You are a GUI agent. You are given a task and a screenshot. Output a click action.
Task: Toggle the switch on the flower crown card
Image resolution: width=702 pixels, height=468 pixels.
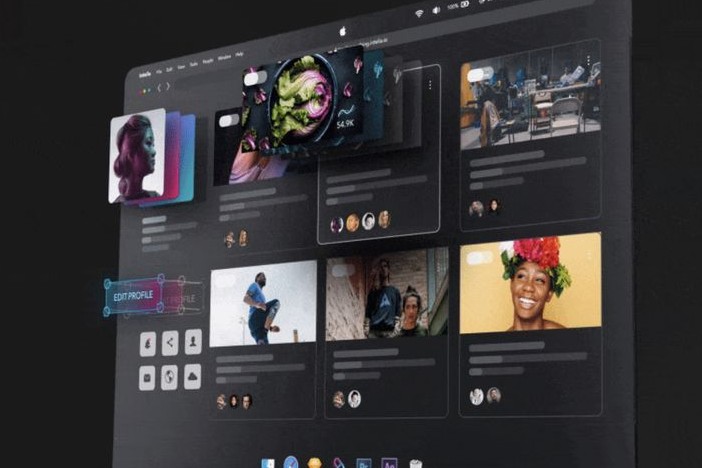[x=481, y=257]
